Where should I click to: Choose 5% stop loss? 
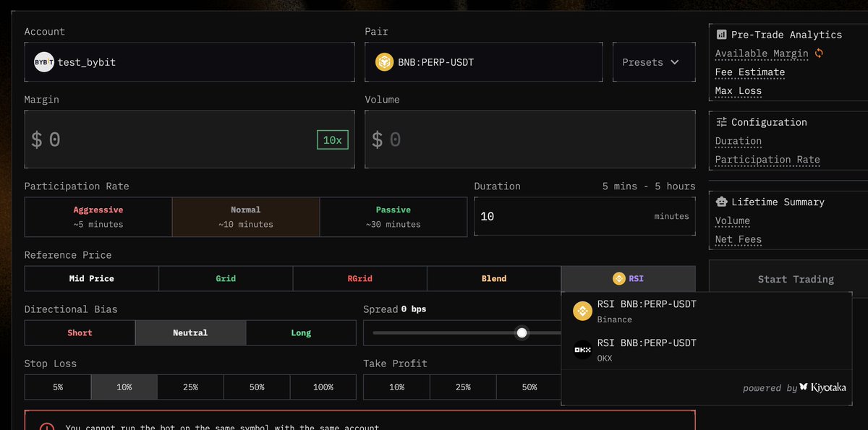(x=58, y=387)
